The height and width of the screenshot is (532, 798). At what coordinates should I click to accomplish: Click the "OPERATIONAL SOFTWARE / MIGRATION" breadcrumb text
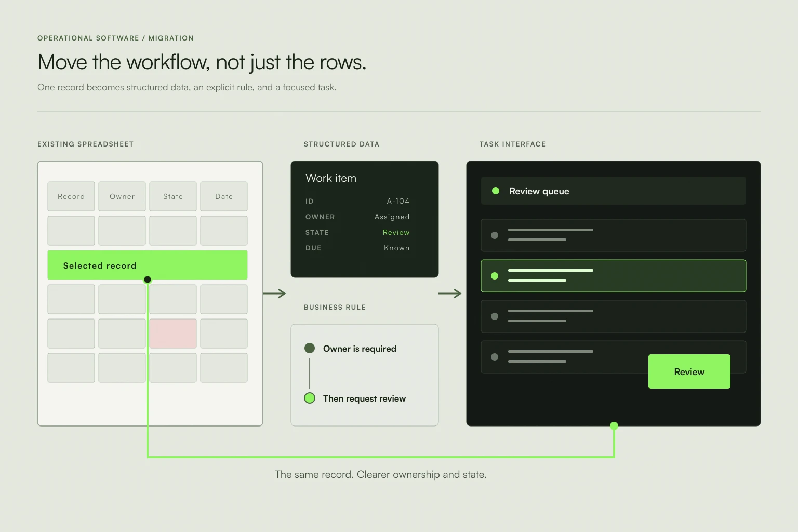(x=115, y=38)
